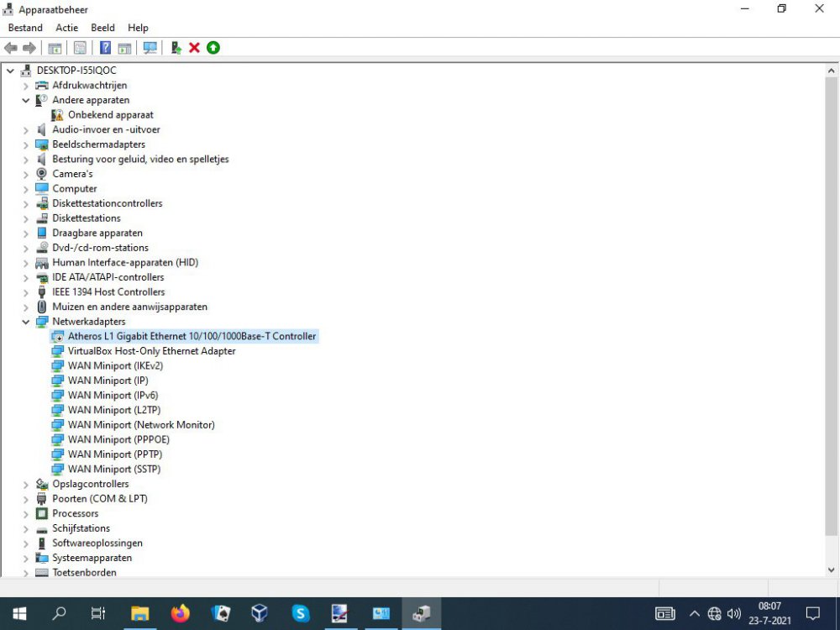The image size is (840, 630).
Task: Click the IEEE 1394 Host Controllers icon
Action: (x=42, y=292)
